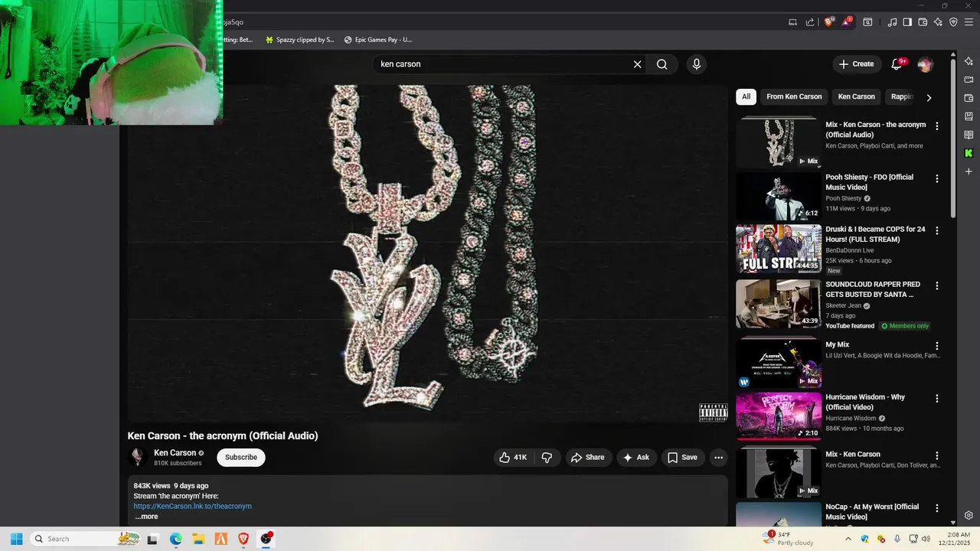
Task: Click the magnifier search button
Action: coord(661,64)
